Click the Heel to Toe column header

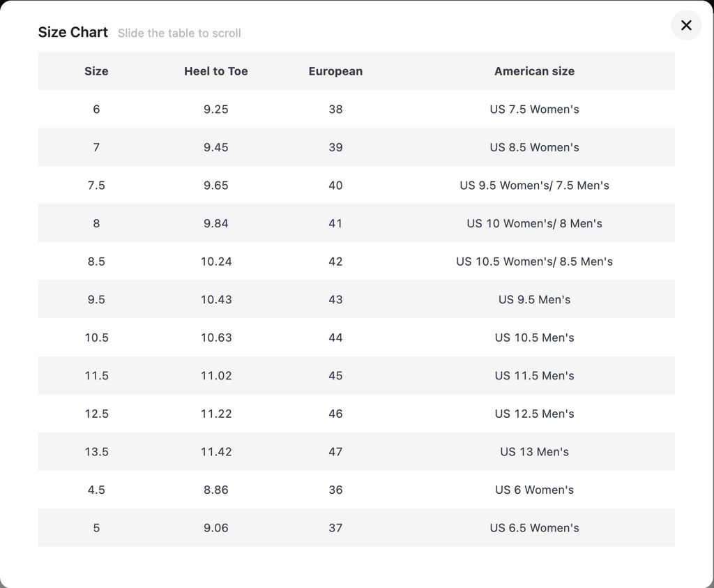(x=215, y=71)
